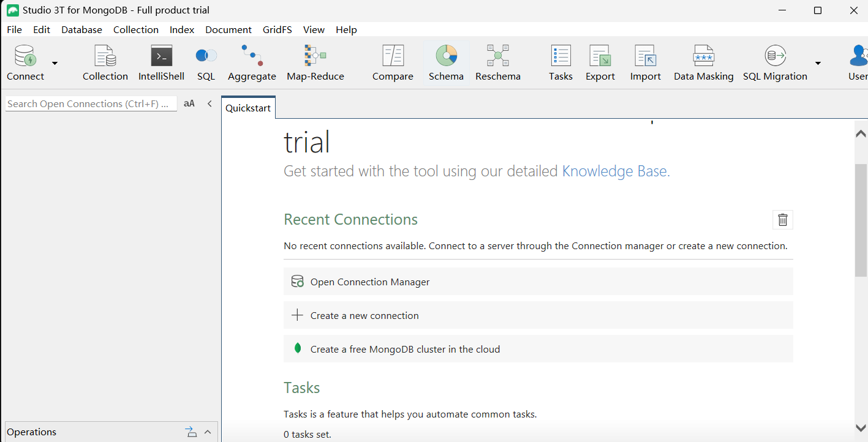Screen dimensions: 868x442
Task: Open the Compare tool
Action: (x=393, y=63)
